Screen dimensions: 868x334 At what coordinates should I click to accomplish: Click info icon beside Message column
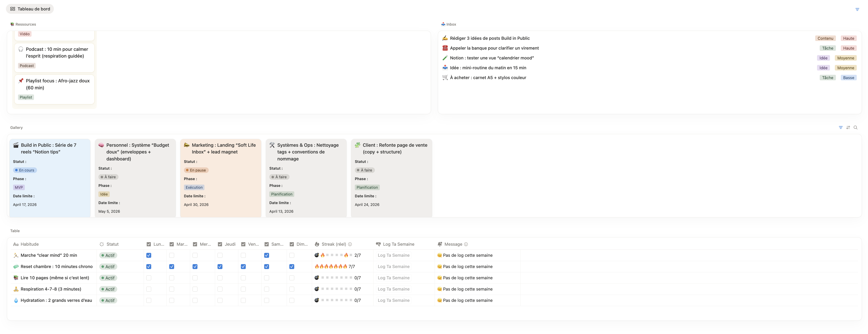point(466,244)
